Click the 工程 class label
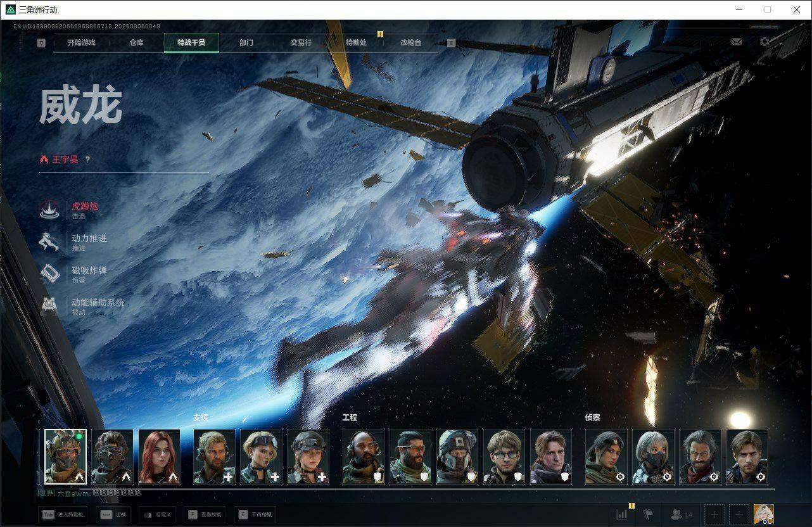The image size is (812, 527). [x=350, y=417]
